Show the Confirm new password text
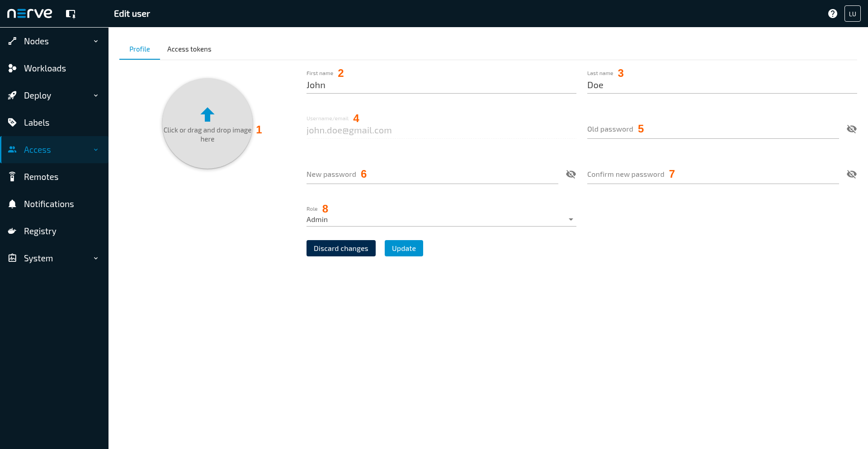 pyautogui.click(x=851, y=175)
